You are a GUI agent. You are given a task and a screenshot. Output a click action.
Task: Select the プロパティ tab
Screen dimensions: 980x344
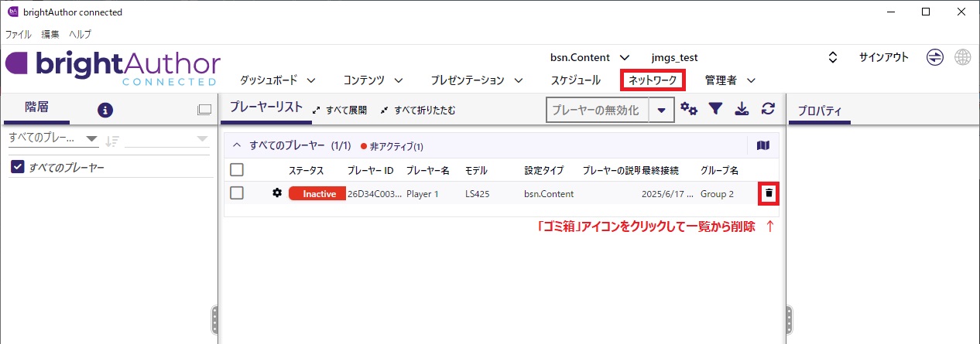click(820, 110)
